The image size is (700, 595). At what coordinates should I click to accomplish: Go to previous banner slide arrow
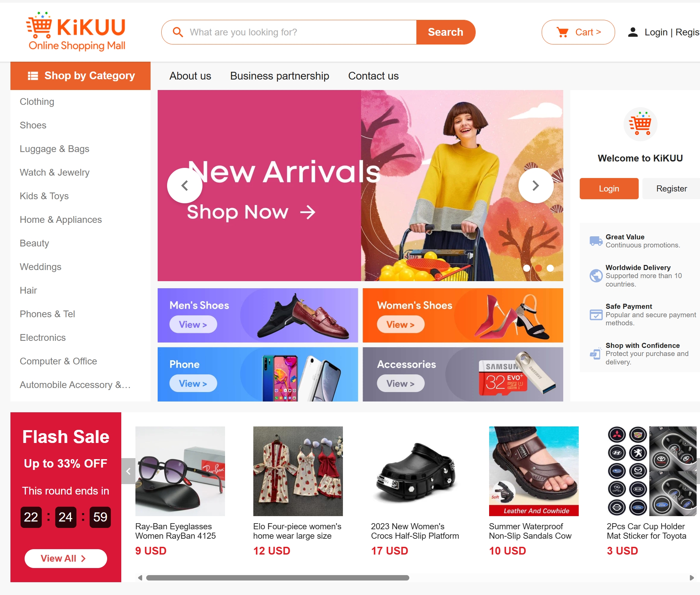(x=185, y=185)
